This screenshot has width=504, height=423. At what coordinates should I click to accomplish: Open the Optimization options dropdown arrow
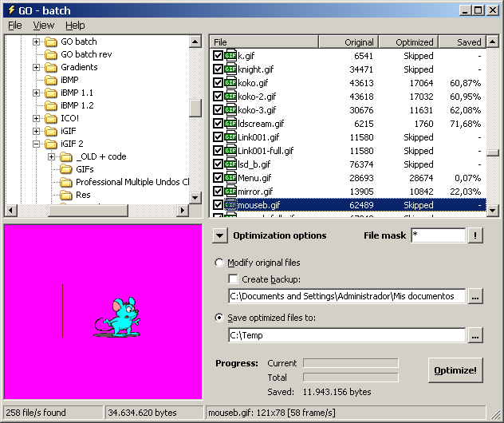pos(219,235)
